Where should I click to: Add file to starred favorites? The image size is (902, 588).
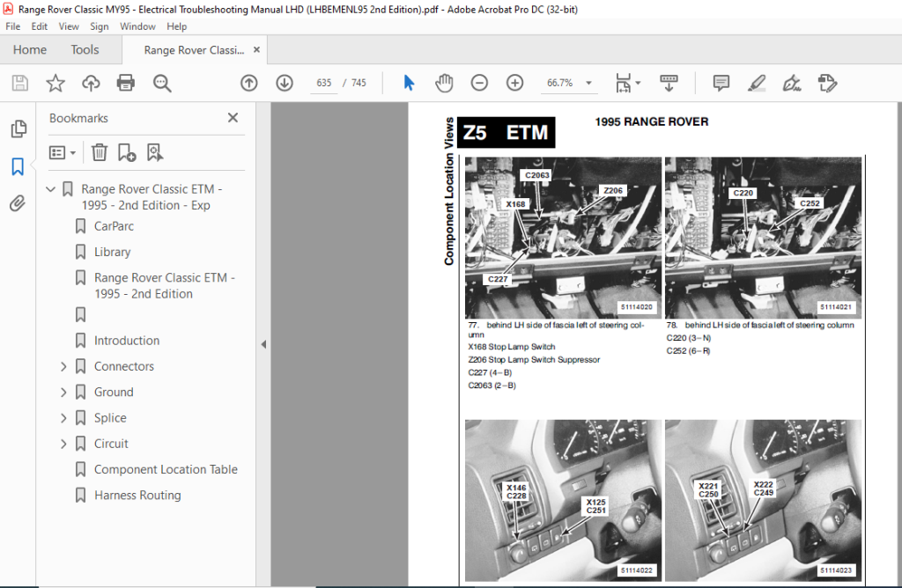pyautogui.click(x=55, y=83)
